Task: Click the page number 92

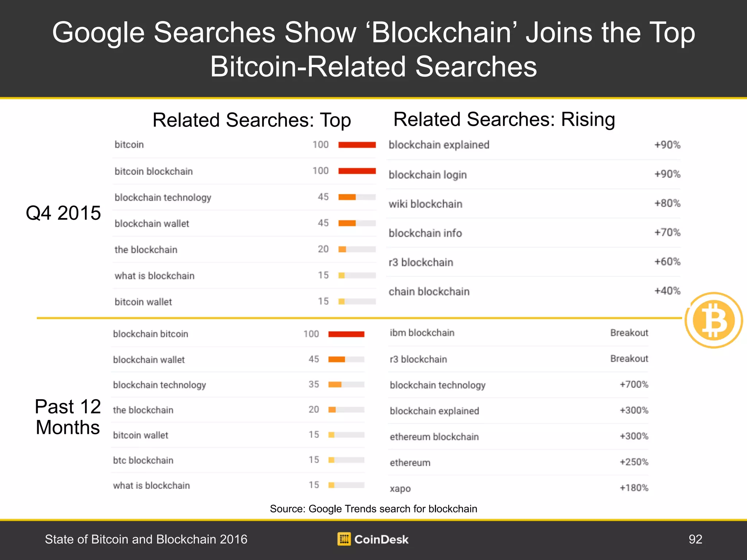Action: (x=695, y=539)
